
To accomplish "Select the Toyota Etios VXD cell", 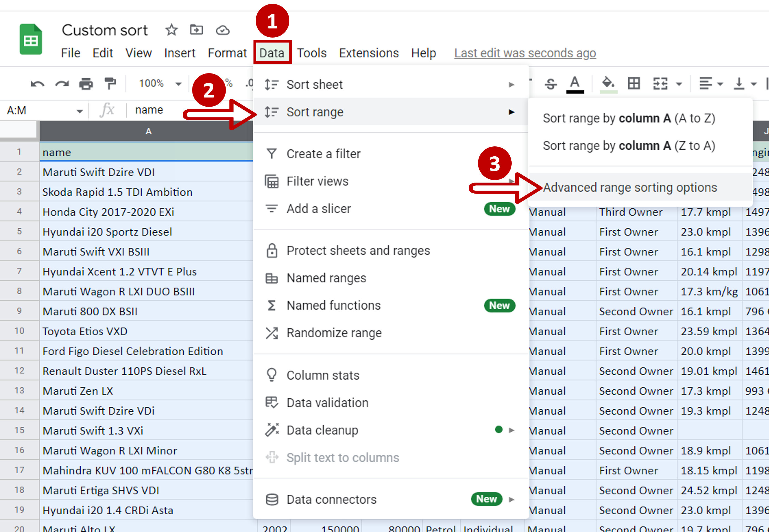I will [147, 331].
